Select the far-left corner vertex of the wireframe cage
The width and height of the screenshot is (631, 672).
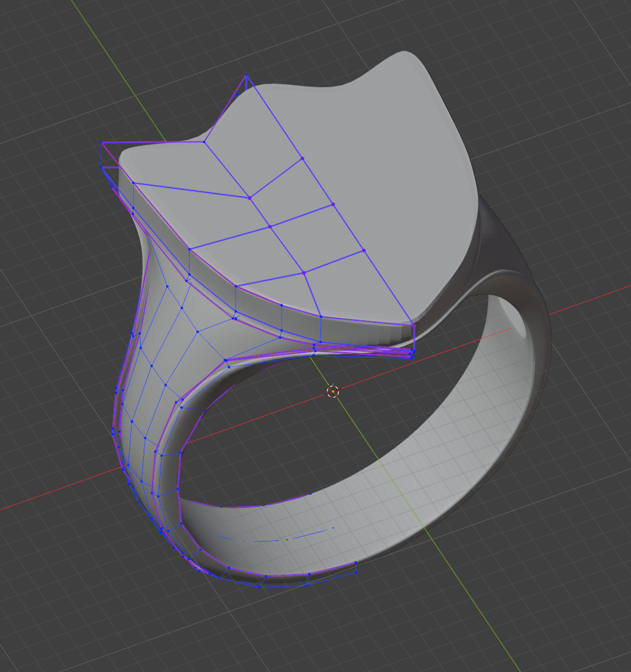(101, 143)
